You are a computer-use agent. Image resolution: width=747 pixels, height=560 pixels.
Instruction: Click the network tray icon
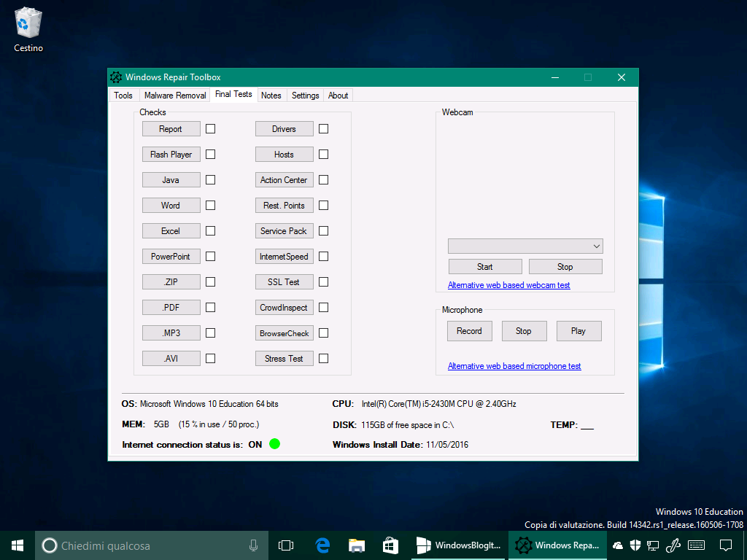653,545
